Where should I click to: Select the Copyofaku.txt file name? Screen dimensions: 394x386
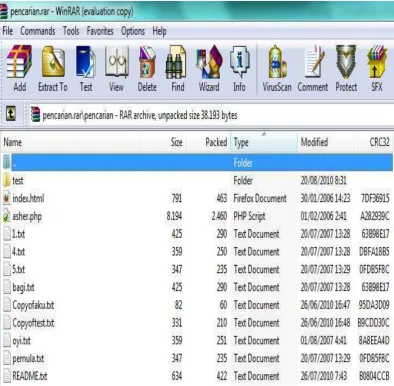33,305
